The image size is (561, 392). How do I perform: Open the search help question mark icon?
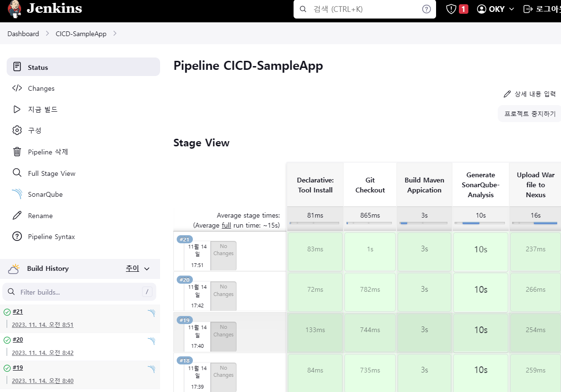(x=426, y=9)
